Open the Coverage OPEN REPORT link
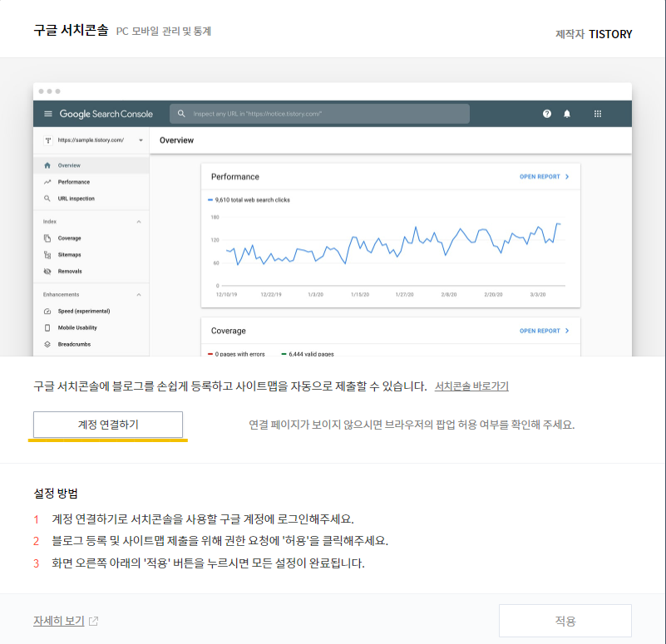This screenshot has width=666, height=644. (x=544, y=331)
